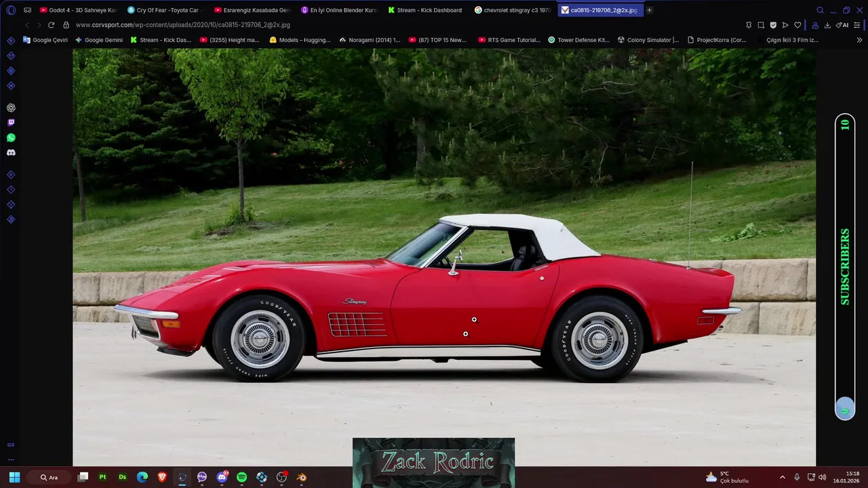This screenshot has height=488, width=868.
Task: Open the downloads panel icon
Action: (x=827, y=25)
